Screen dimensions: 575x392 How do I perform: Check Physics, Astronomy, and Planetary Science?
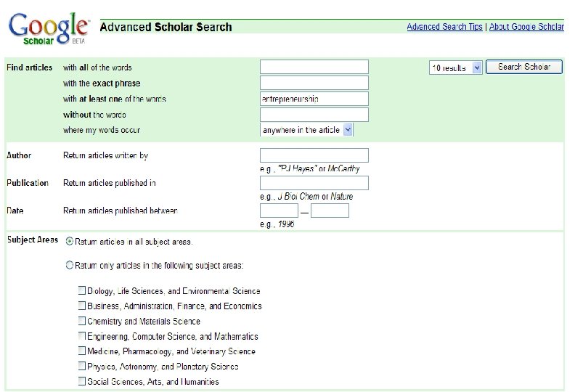pyautogui.click(x=82, y=366)
